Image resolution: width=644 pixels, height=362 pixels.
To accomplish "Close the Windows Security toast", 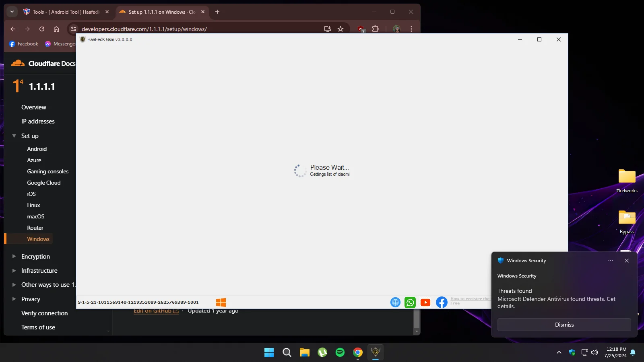I will pyautogui.click(x=627, y=261).
